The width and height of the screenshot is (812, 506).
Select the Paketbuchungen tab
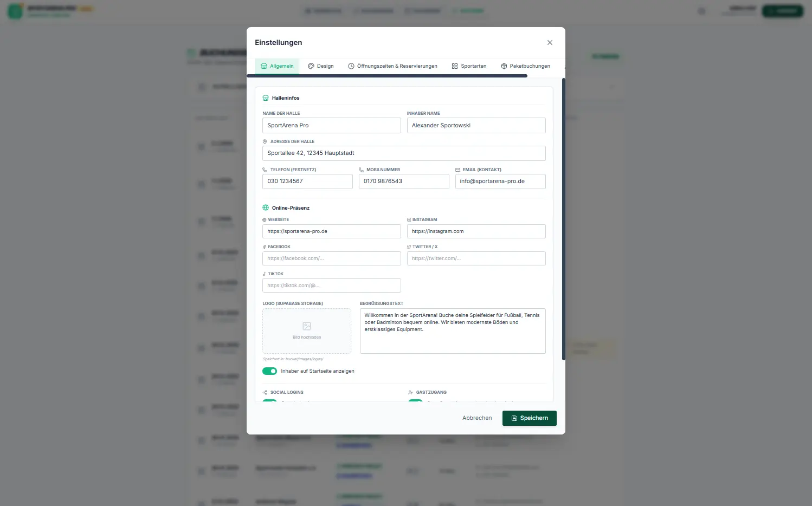tap(525, 66)
